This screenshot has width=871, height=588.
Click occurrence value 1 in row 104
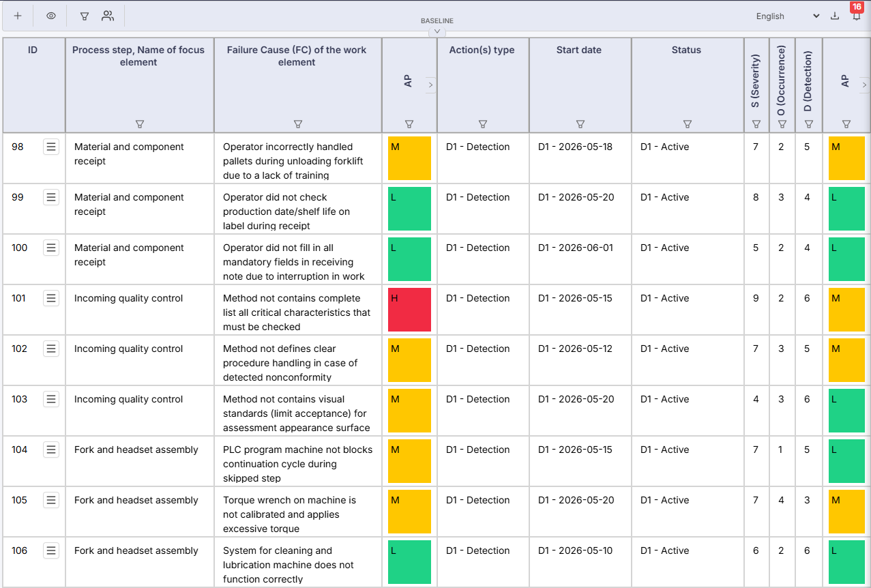pos(782,450)
